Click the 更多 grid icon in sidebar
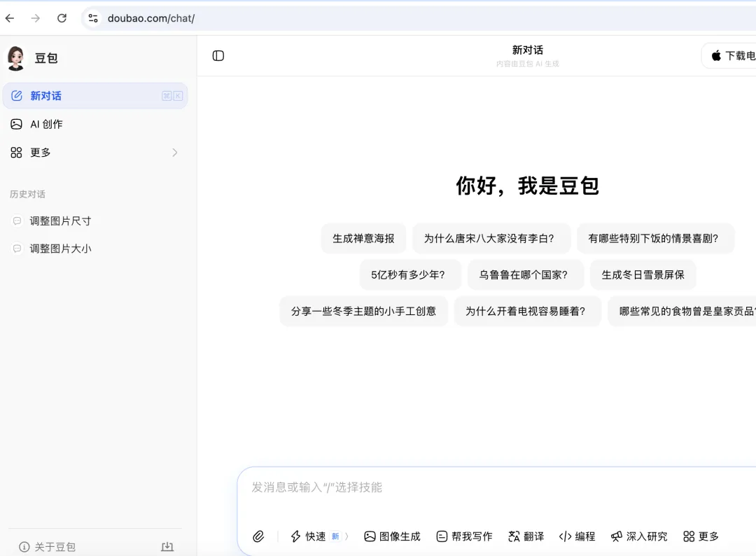This screenshot has width=756, height=556. pos(16,153)
